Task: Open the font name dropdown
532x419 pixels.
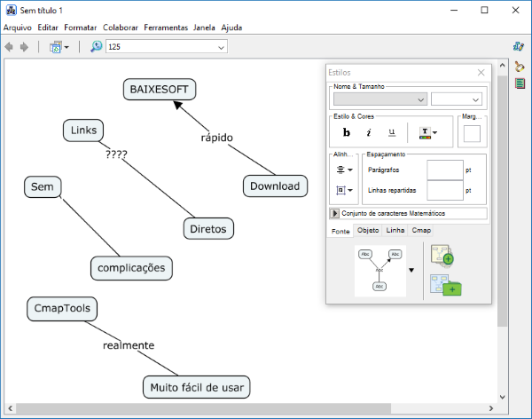Action: coord(380,99)
